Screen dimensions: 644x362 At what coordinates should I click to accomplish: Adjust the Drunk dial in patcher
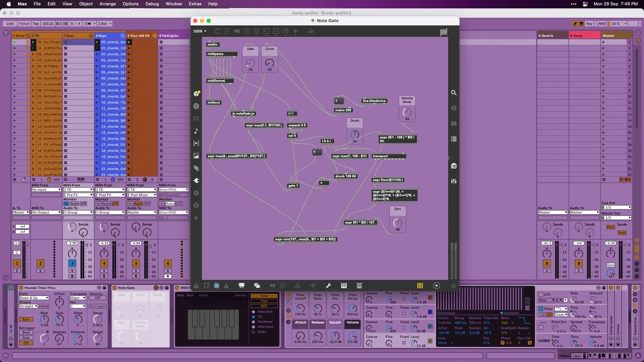point(355,134)
